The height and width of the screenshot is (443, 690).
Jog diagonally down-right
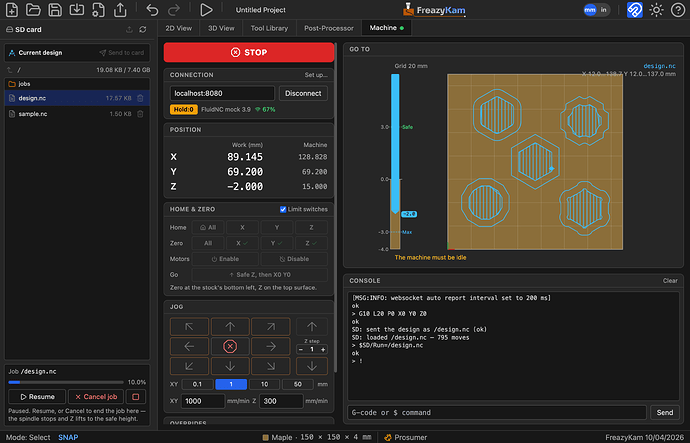click(x=271, y=366)
